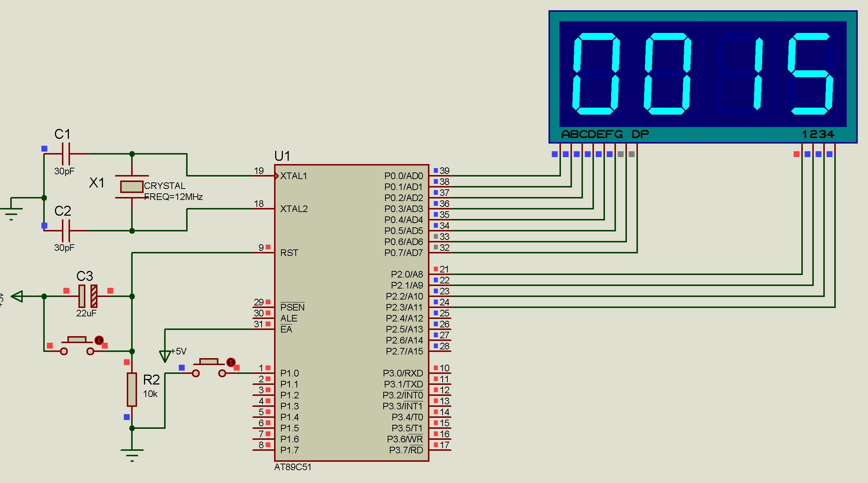
Task: Select the C1 30pF capacitor symbol
Action: (66, 154)
